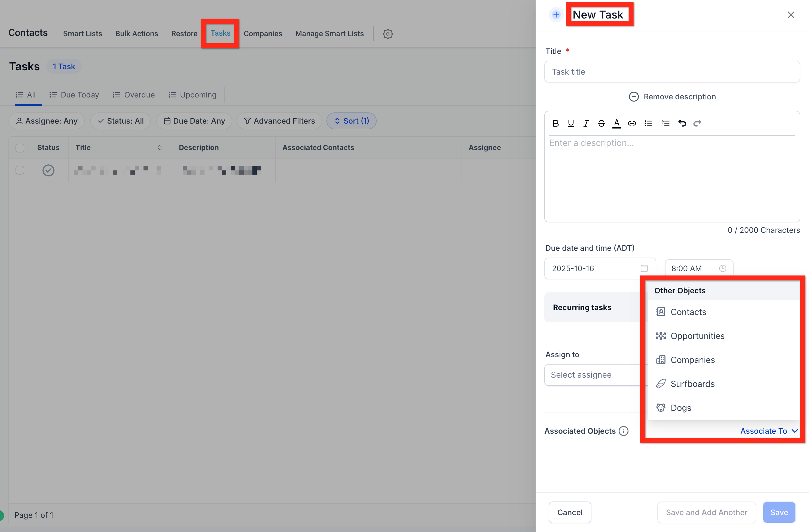Screen dimensions: 809x532
Task: Show Associated Objects info tooltip
Action: (623, 431)
